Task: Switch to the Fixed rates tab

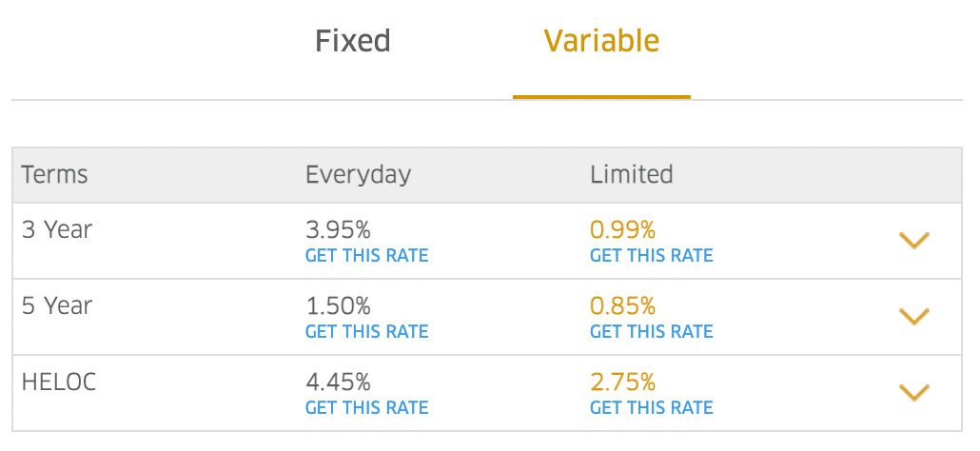Action: [353, 41]
